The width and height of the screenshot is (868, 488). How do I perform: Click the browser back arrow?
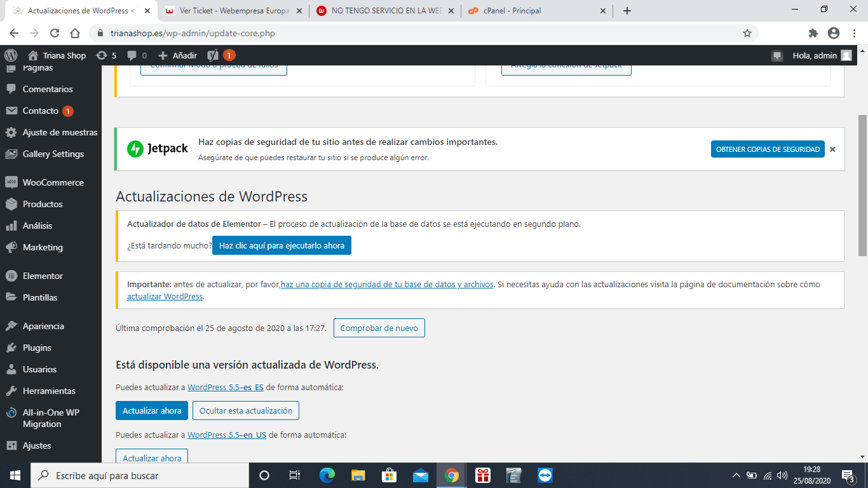point(14,33)
